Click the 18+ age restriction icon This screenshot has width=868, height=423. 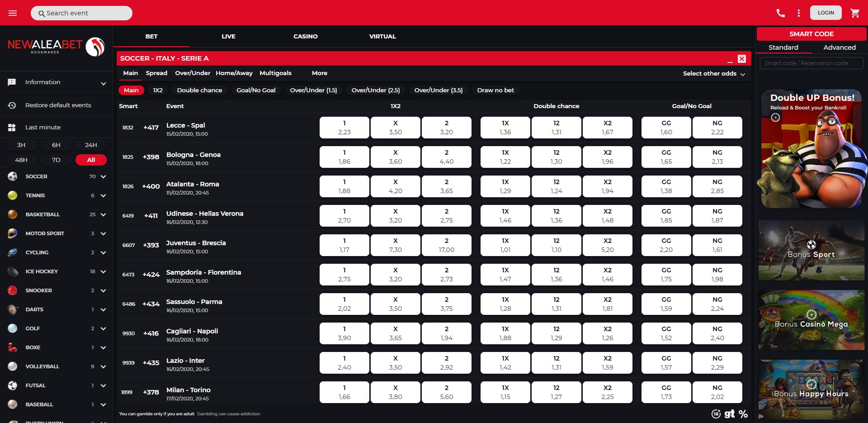tap(716, 414)
